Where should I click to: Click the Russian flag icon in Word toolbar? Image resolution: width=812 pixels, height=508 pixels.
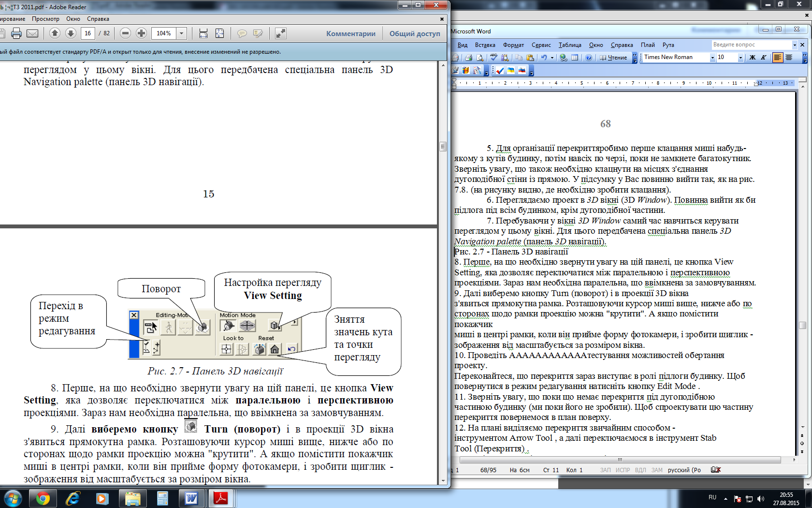coord(522,71)
